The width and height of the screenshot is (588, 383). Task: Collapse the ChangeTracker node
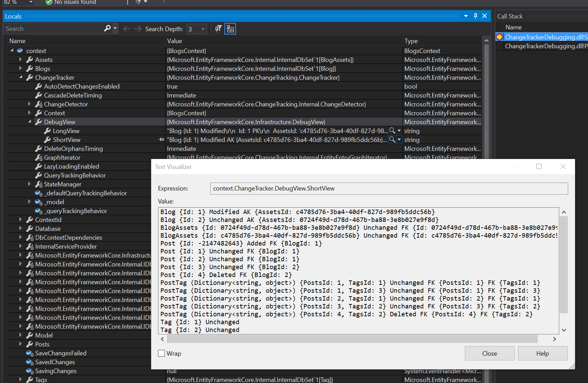tap(21, 77)
